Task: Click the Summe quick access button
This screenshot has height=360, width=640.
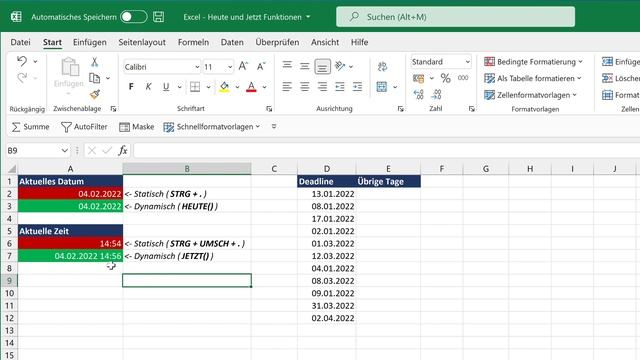Action: (31, 127)
